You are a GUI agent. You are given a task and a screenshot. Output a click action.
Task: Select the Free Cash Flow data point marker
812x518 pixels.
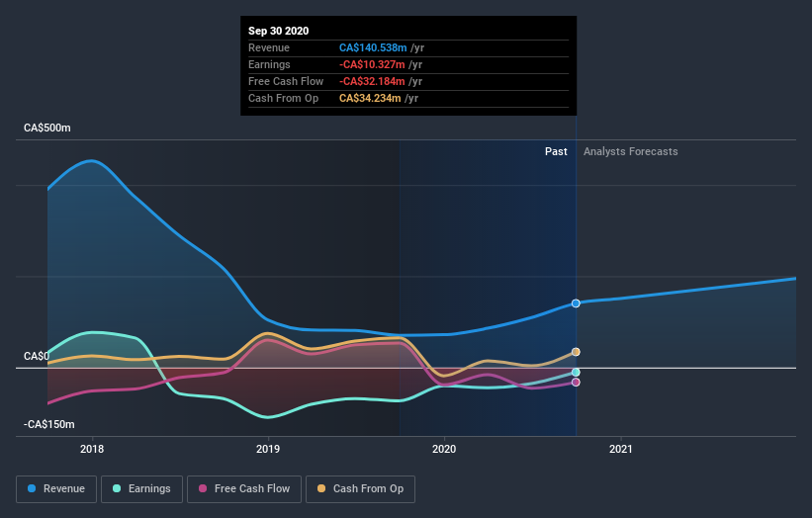point(576,383)
